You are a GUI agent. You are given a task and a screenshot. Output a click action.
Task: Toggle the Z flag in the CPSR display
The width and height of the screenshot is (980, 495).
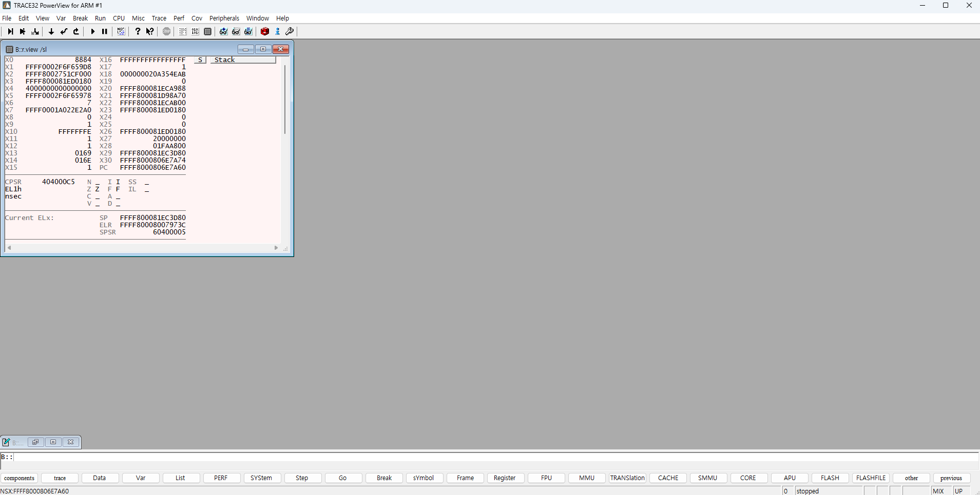pyautogui.click(x=98, y=189)
